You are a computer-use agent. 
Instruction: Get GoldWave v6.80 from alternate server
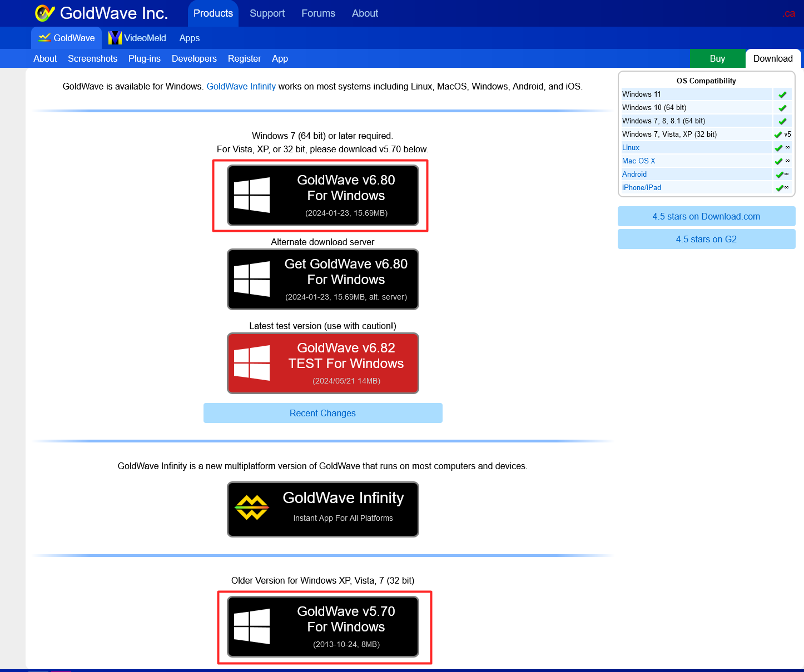coord(322,279)
